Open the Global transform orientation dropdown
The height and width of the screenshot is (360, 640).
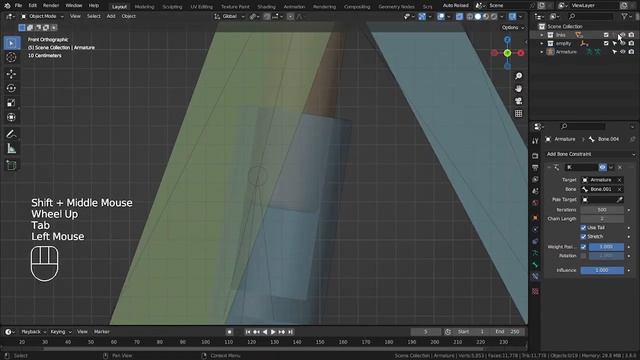click(229, 16)
